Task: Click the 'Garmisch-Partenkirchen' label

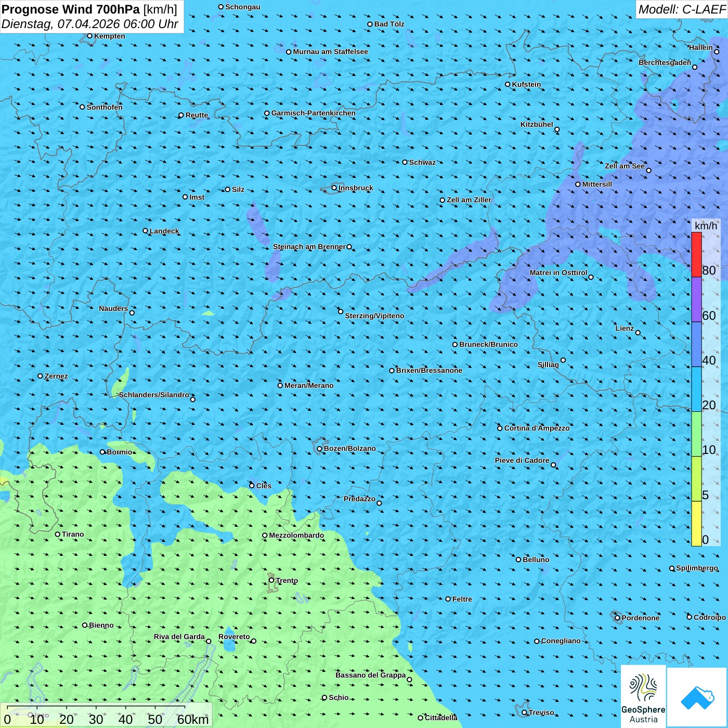Action: click(x=314, y=113)
